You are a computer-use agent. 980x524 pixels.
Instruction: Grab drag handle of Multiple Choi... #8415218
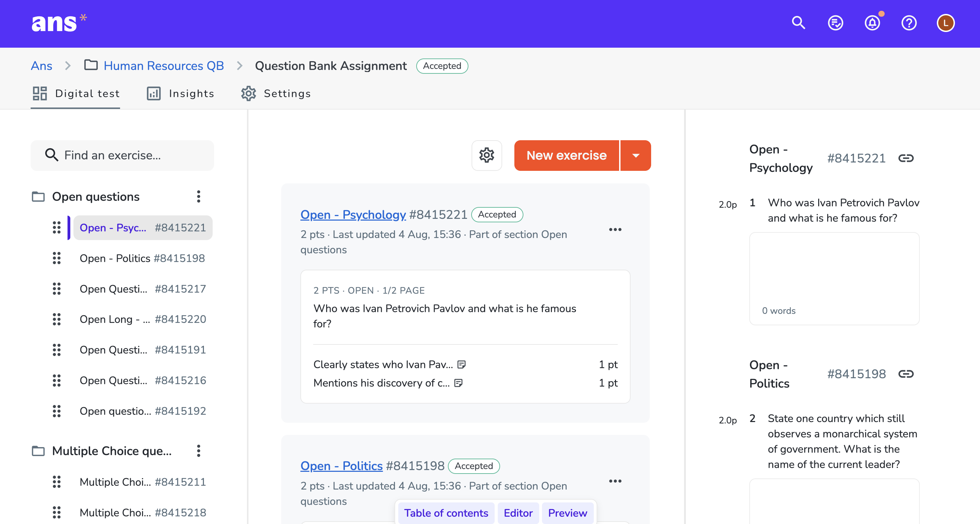(x=57, y=512)
